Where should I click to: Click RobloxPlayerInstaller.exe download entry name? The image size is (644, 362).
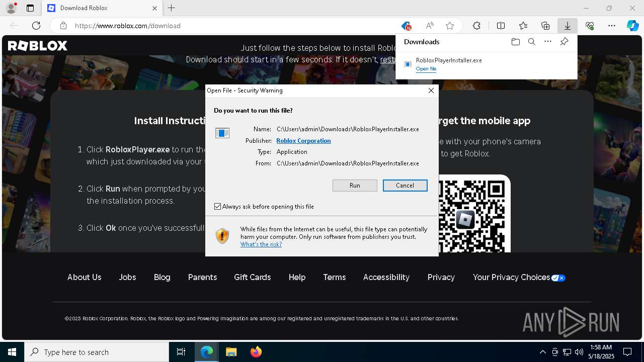tap(449, 60)
